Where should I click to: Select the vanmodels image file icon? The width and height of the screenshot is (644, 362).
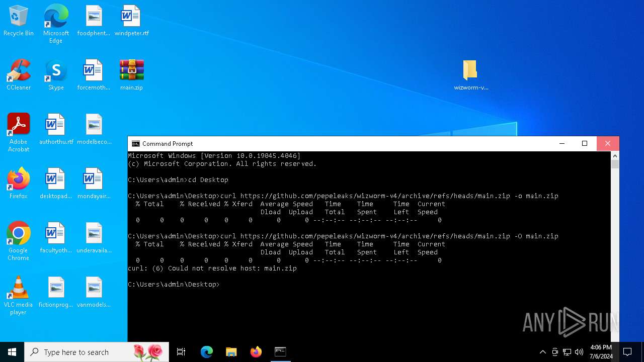click(x=94, y=292)
